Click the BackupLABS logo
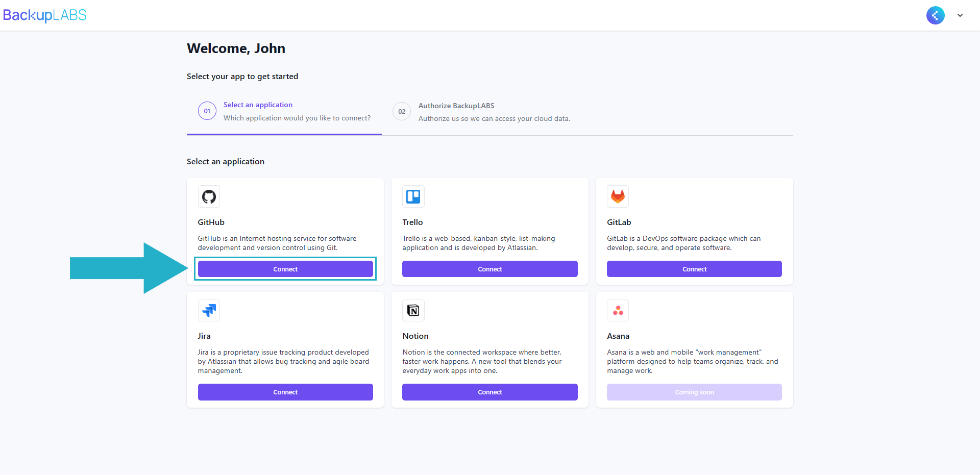Viewport: 980px width, 475px height. pos(45,15)
